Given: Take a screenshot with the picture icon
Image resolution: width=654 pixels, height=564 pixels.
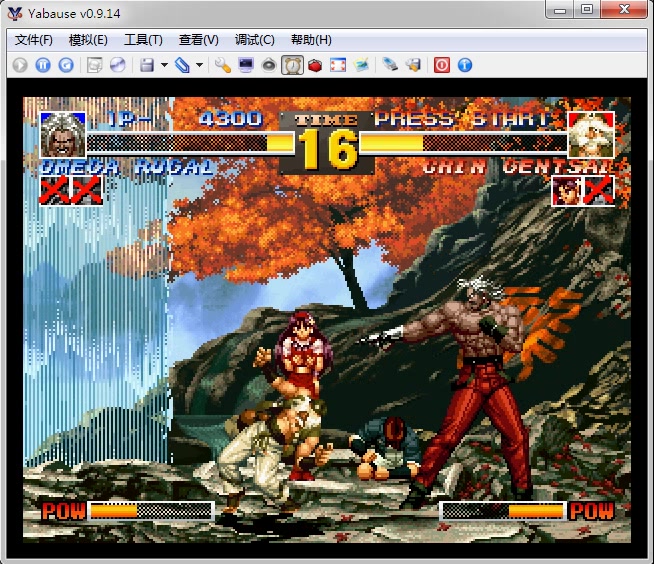Looking at the screenshot, I should 361,65.
